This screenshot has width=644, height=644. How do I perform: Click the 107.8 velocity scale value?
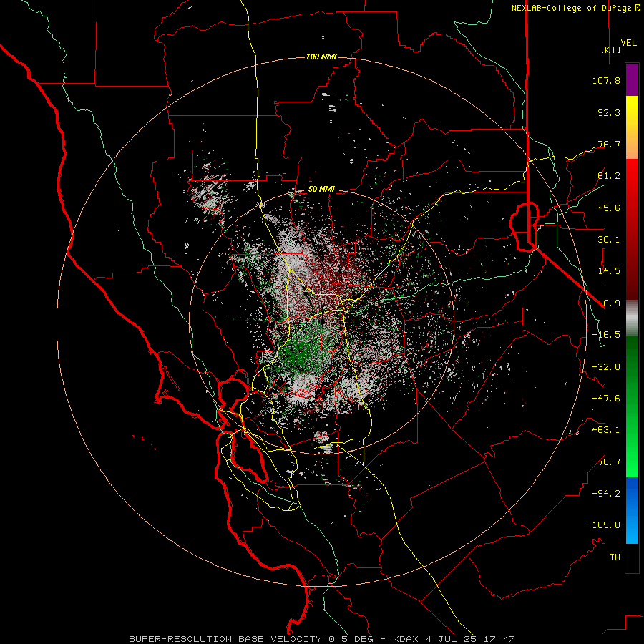pos(606,80)
